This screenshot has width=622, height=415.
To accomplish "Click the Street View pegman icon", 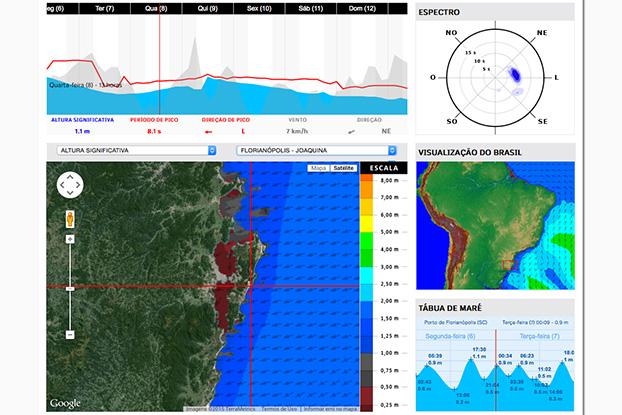I will click(70, 219).
